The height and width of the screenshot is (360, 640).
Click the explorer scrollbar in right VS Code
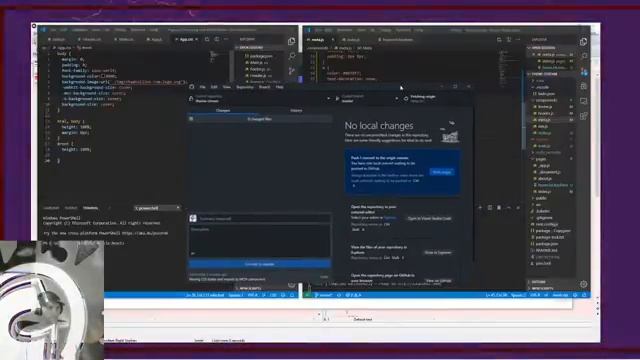point(524,108)
